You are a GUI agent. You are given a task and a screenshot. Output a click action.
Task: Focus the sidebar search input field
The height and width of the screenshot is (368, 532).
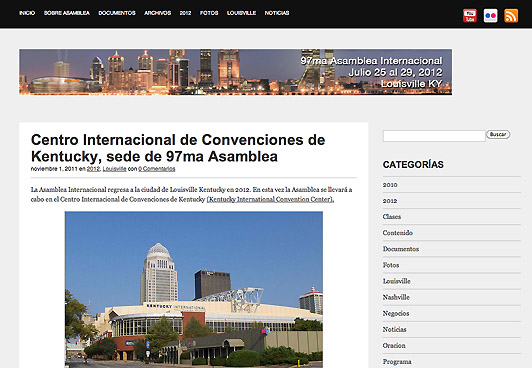(434, 136)
